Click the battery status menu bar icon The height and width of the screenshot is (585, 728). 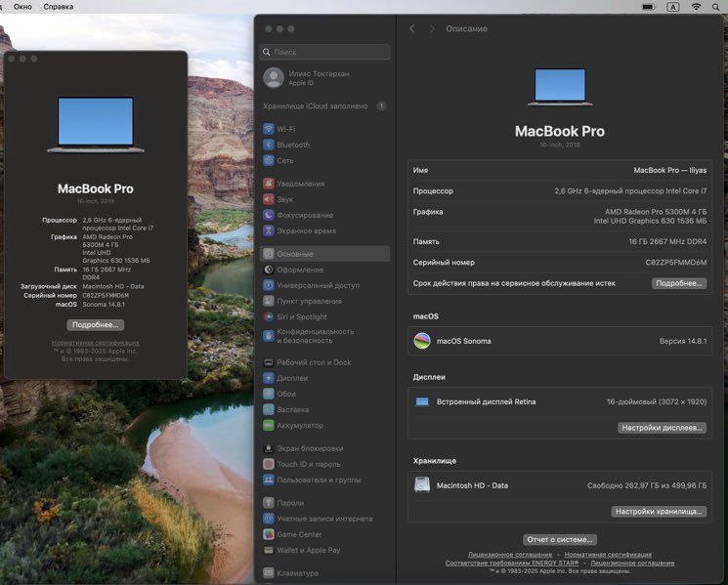[x=648, y=7]
